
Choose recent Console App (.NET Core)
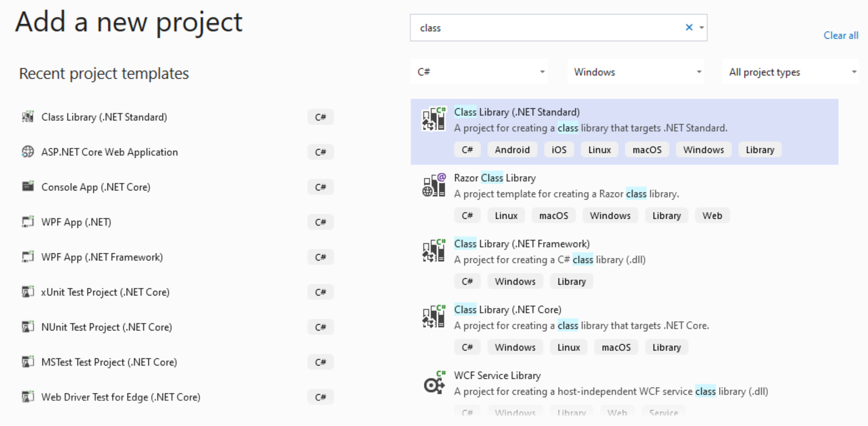tap(96, 187)
